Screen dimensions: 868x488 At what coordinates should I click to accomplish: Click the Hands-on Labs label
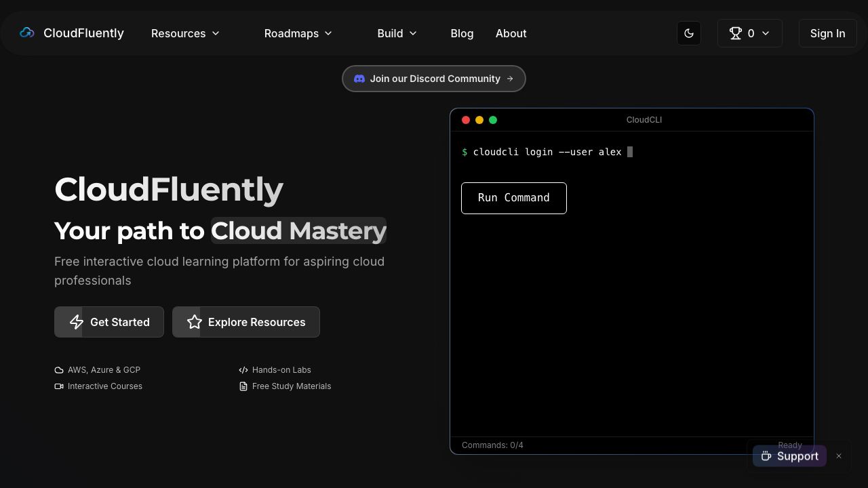click(281, 370)
